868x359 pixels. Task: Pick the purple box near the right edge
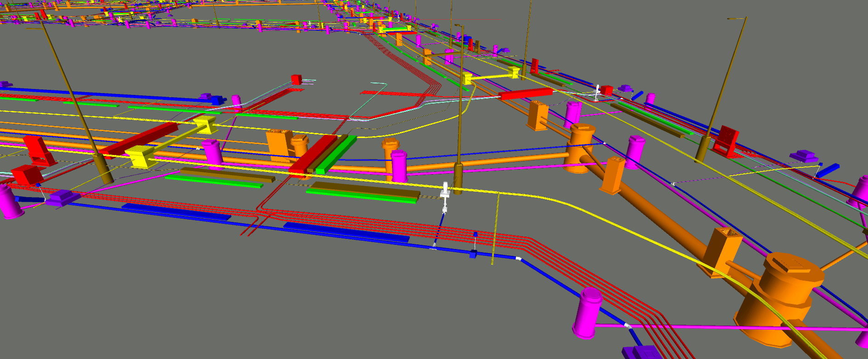[804, 156]
